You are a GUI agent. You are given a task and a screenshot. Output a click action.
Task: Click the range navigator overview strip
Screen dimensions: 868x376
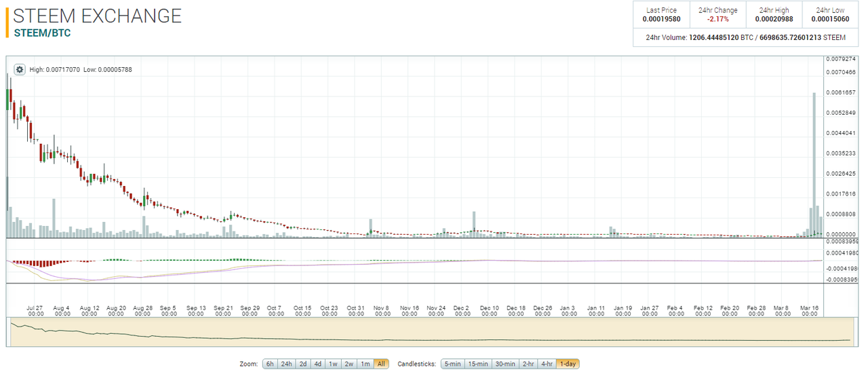pos(431,331)
